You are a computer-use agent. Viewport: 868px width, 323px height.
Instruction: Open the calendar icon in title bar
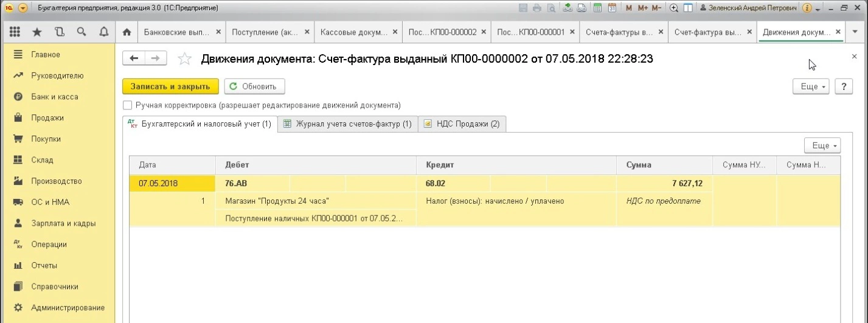(x=611, y=8)
